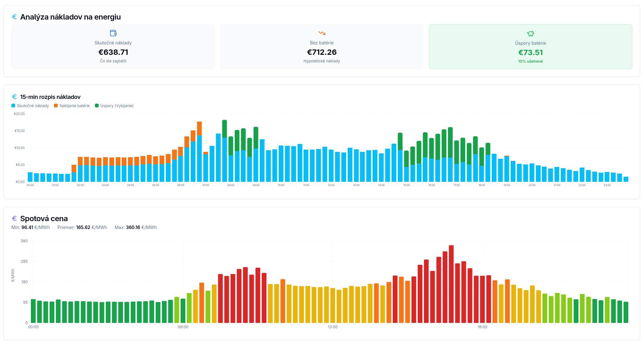Click the wallet icon above Skutočné náklady
Viewport: 644px width, 344px height.
click(113, 33)
